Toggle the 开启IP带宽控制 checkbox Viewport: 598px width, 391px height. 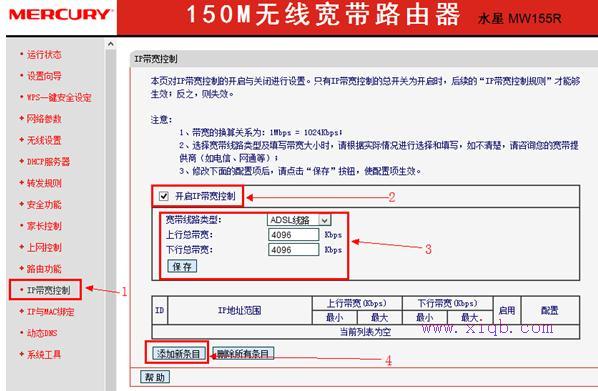(x=164, y=196)
